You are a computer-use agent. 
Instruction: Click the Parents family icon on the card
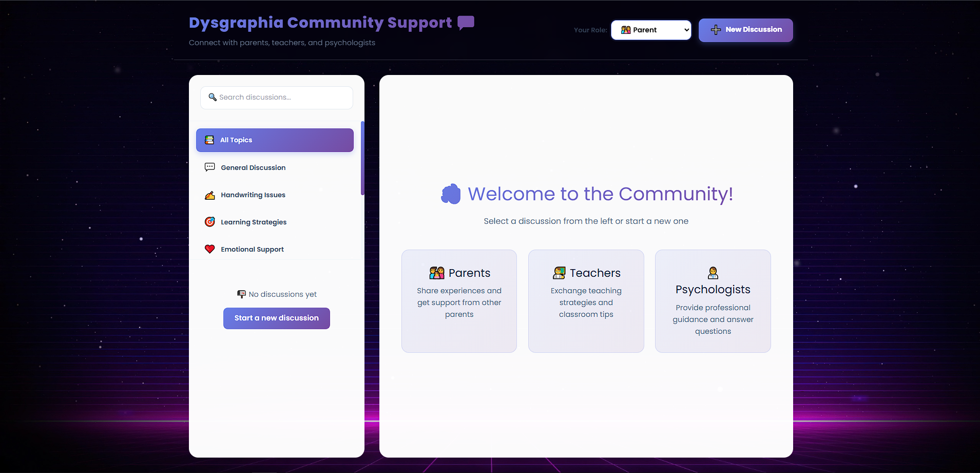(437, 273)
